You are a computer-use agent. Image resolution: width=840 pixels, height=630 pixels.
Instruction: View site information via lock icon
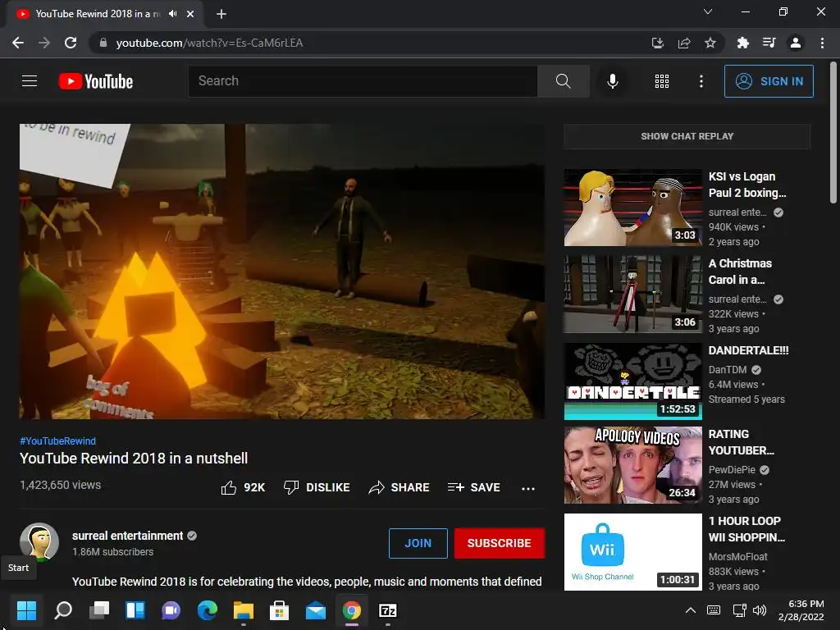click(x=103, y=43)
